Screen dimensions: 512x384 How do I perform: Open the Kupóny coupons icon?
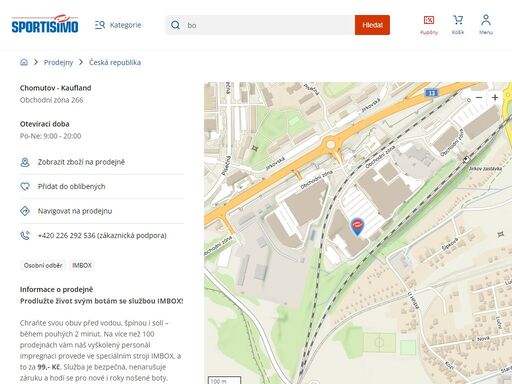[x=429, y=25]
